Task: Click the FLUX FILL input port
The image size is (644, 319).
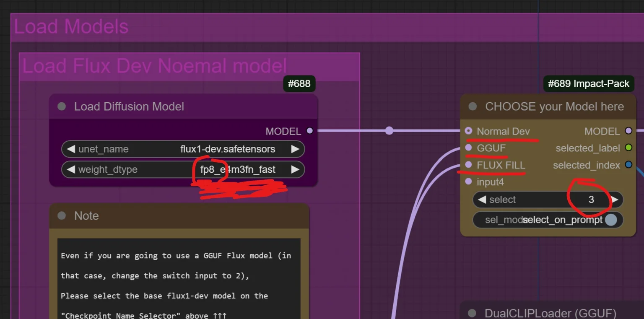Action: coord(468,165)
